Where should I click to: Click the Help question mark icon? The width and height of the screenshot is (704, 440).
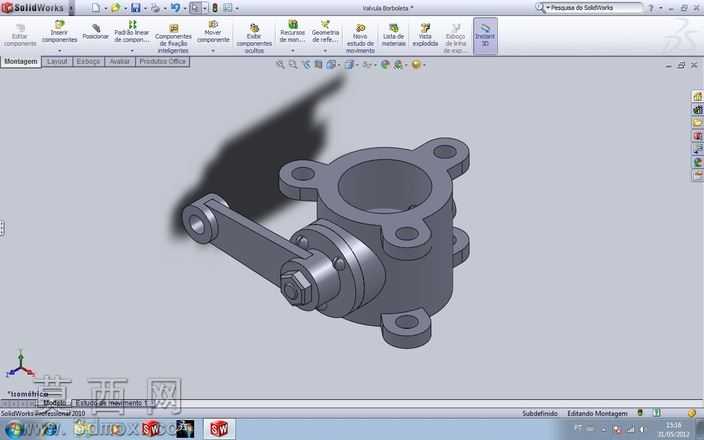point(651,8)
